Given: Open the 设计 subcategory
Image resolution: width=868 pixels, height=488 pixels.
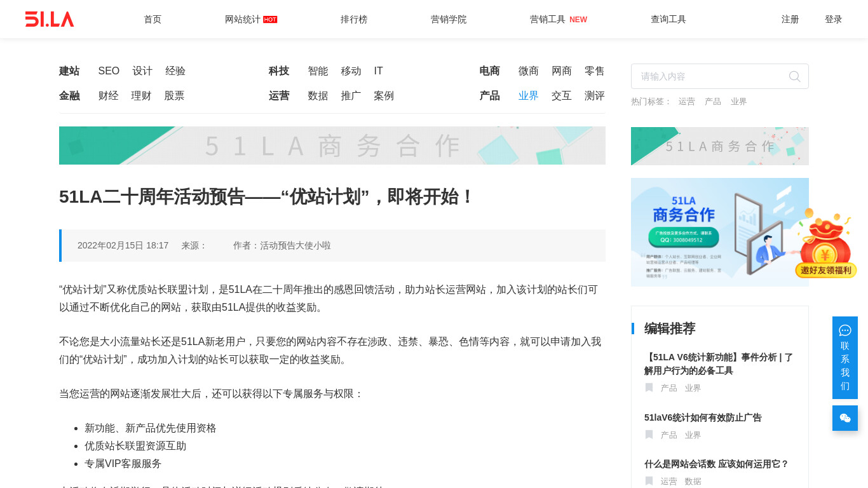Looking at the screenshot, I should tap(142, 71).
